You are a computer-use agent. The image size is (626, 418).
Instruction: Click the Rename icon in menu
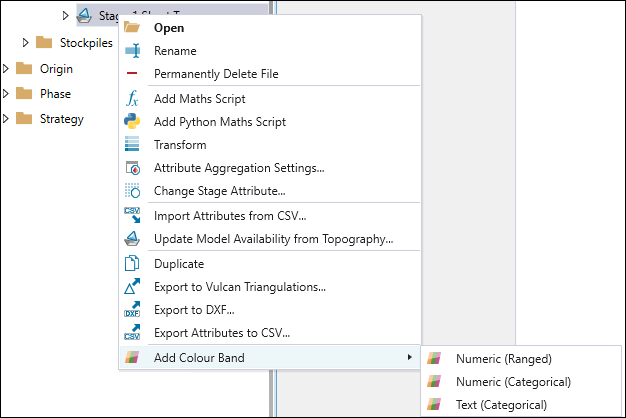[x=132, y=51]
